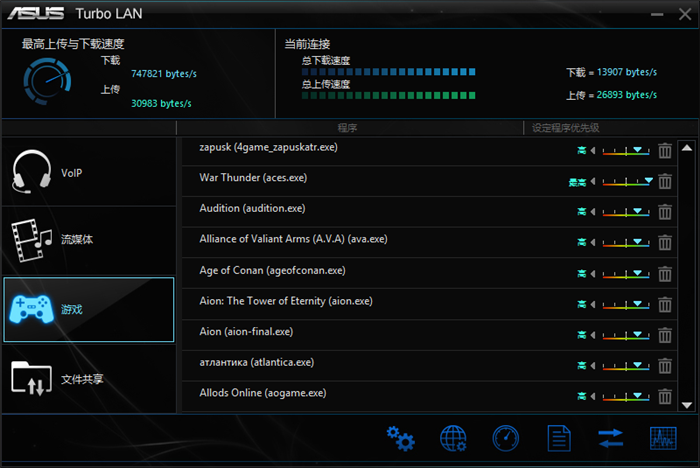
Task: Click the two-way transfer arrows icon
Action: point(610,438)
